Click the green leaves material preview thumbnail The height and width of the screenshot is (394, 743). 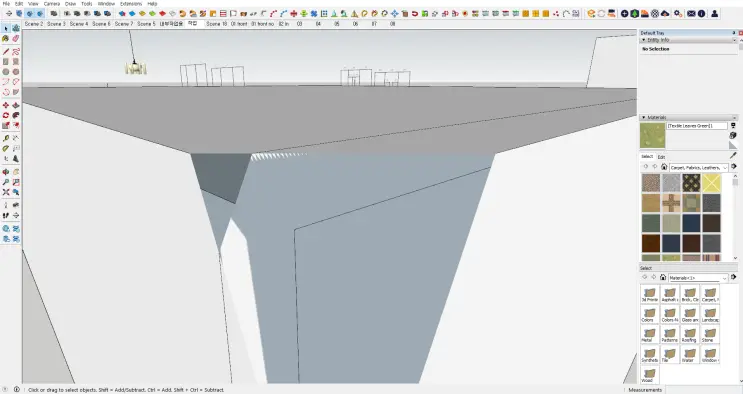point(652,136)
